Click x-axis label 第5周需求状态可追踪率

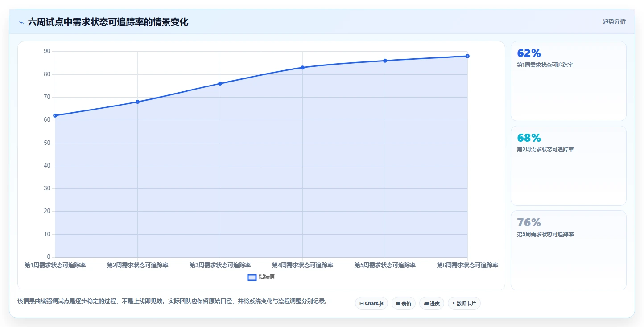tap(385, 265)
